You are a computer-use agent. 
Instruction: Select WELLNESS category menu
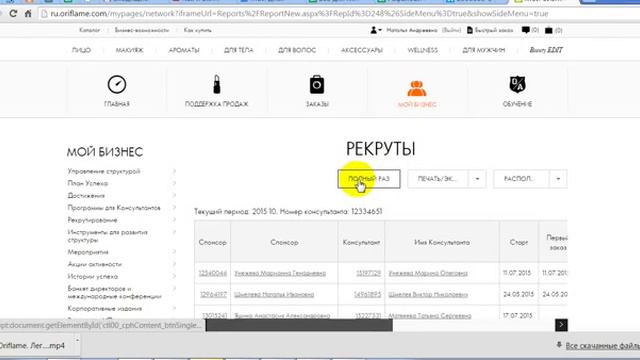click(x=422, y=50)
